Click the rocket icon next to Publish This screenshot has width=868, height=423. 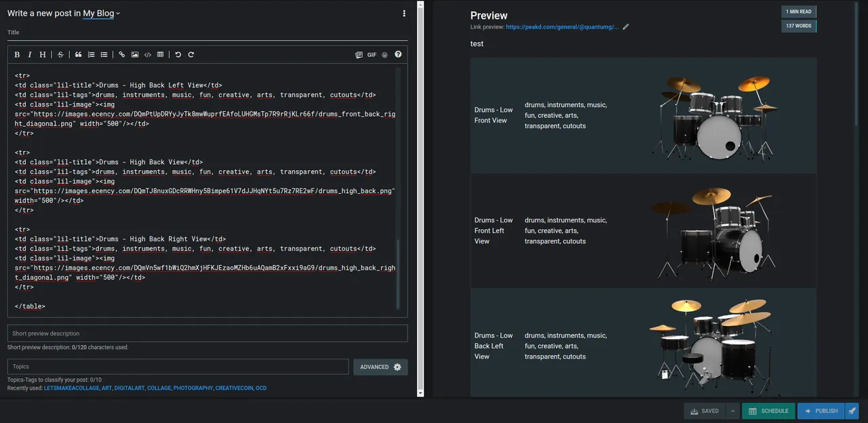(x=852, y=411)
